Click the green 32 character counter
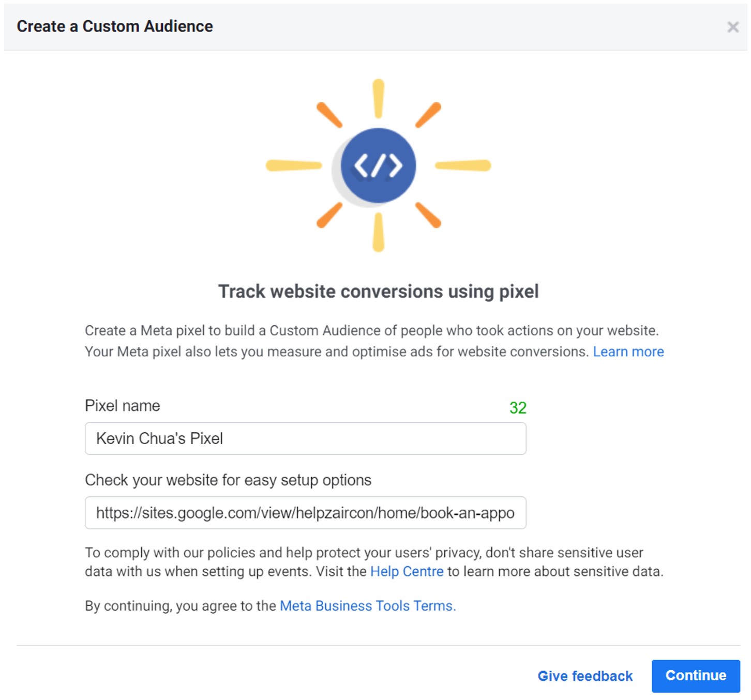Image resolution: width=751 pixels, height=700 pixels. [518, 408]
